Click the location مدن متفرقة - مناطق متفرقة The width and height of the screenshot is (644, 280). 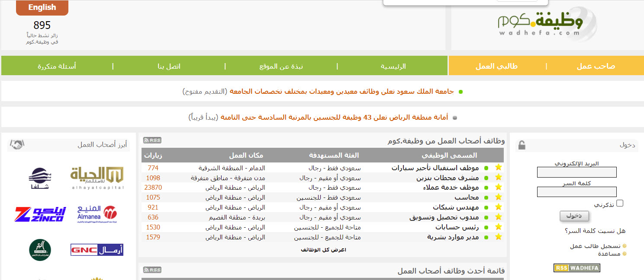pyautogui.click(x=228, y=178)
